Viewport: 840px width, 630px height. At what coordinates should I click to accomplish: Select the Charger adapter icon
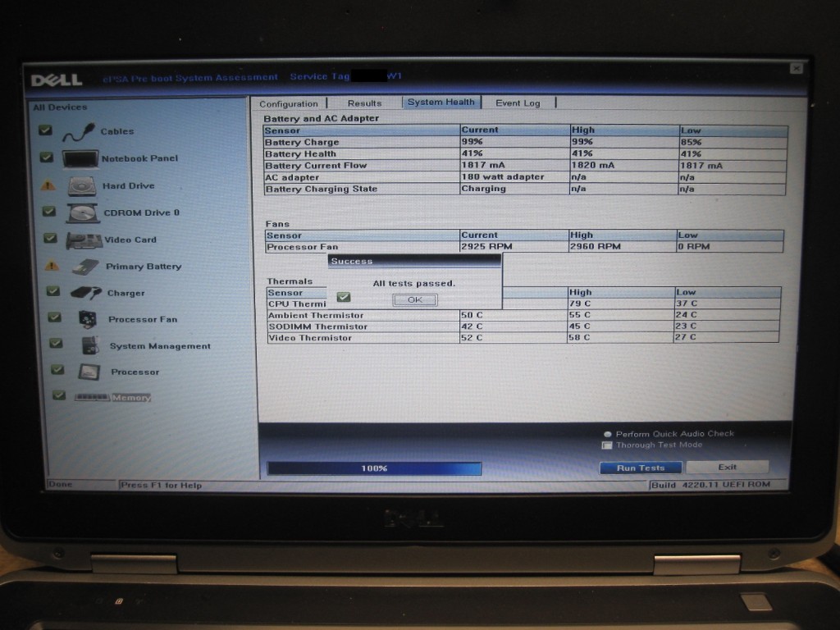[85, 293]
